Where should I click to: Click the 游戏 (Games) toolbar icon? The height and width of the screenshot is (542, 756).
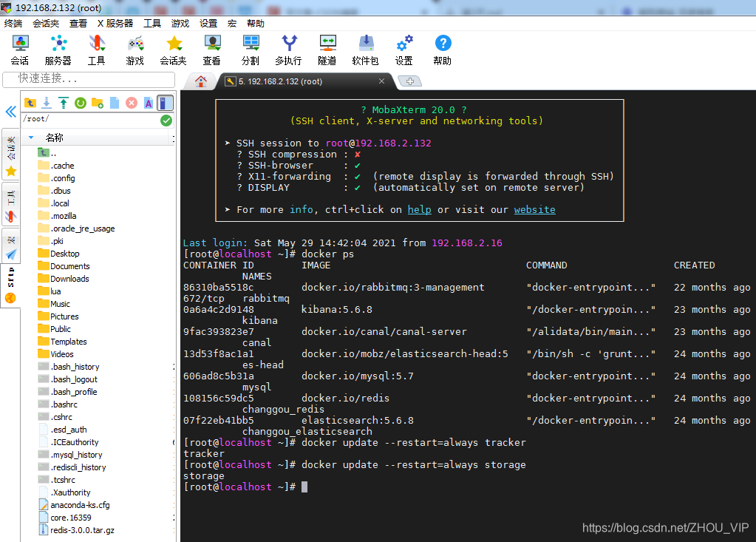point(135,50)
